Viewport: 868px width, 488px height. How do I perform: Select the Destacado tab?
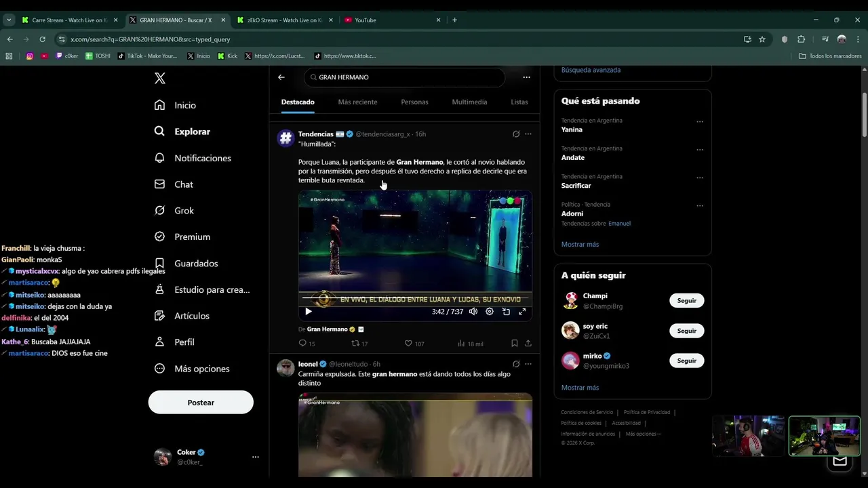pyautogui.click(x=298, y=102)
